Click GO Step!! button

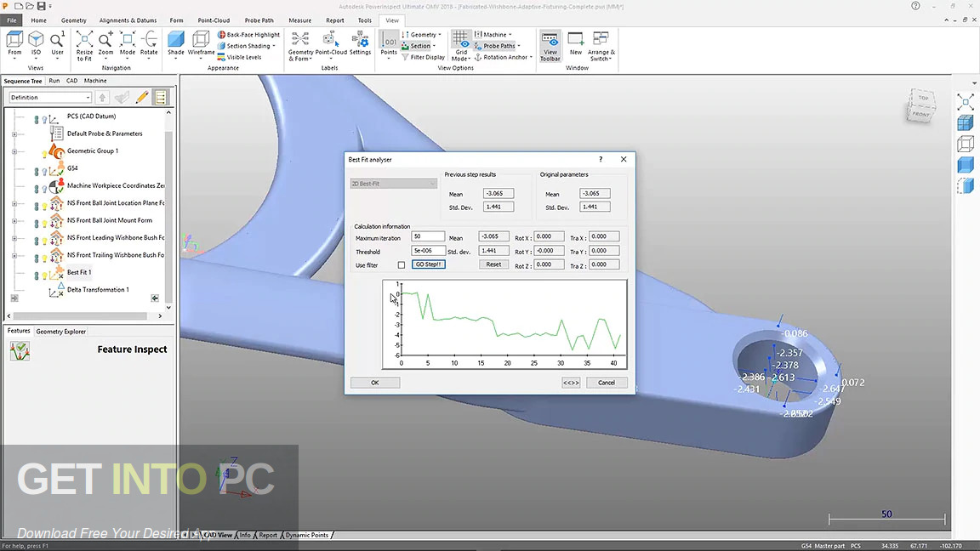click(428, 264)
